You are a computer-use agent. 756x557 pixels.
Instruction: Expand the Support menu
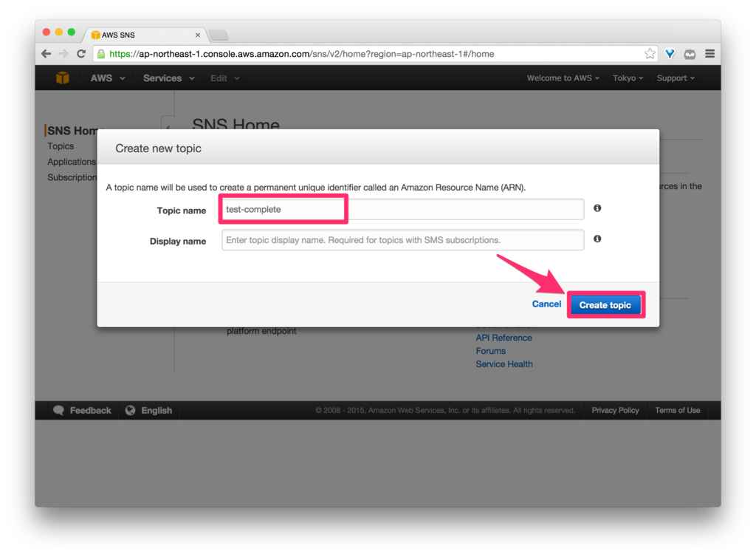pyautogui.click(x=676, y=78)
